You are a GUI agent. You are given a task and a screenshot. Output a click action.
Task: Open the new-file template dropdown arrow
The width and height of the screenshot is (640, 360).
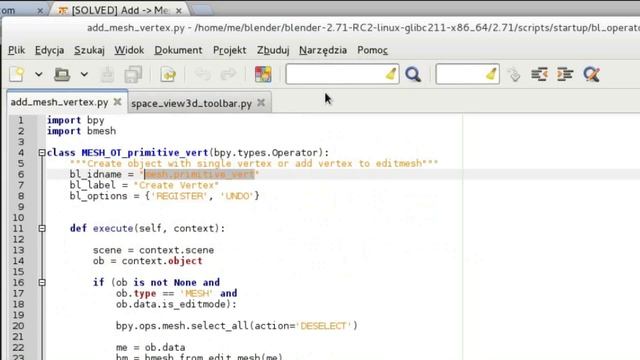38,75
